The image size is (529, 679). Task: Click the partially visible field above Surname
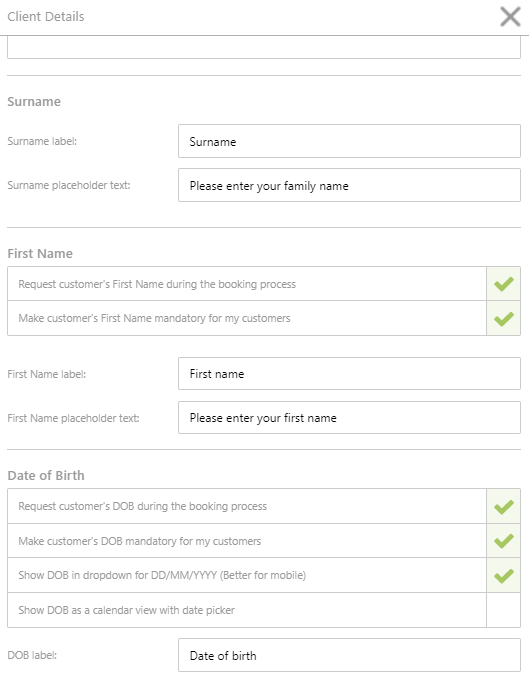click(264, 47)
